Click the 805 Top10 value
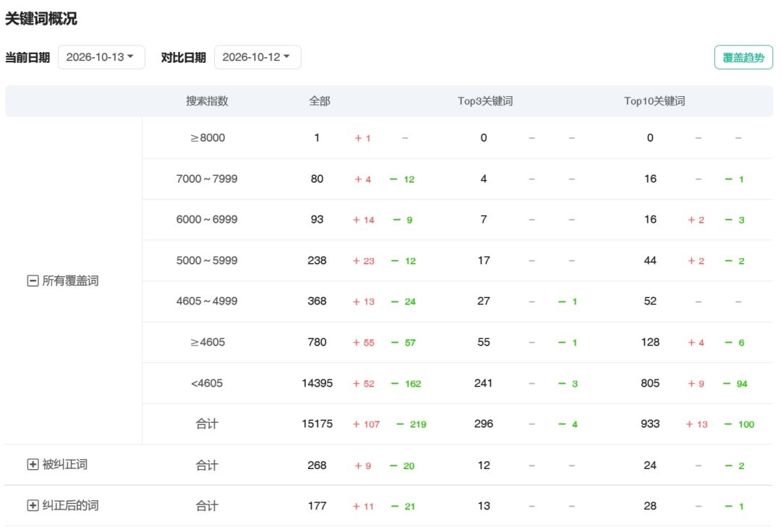781x532 pixels. click(650, 383)
